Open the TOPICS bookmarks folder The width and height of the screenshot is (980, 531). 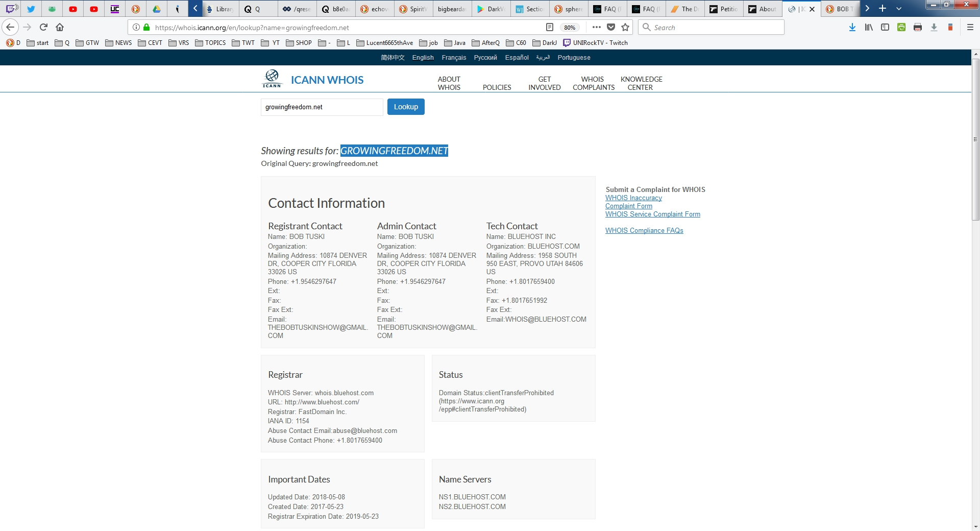point(210,43)
